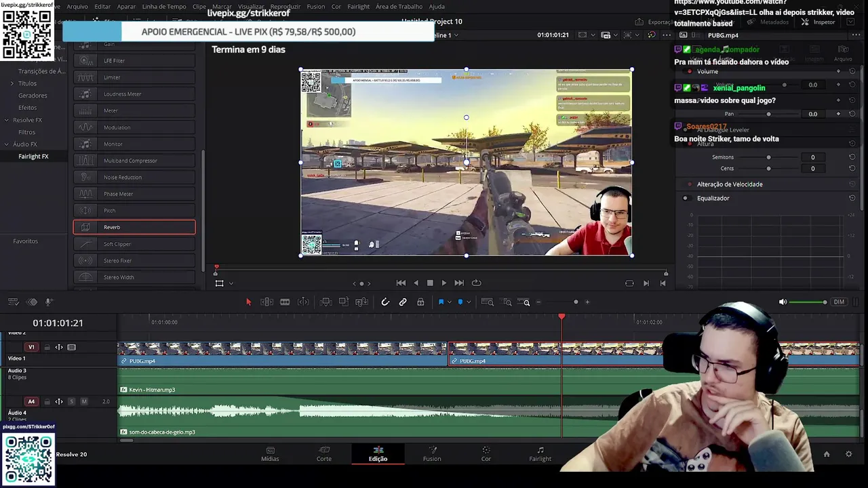
Task: Click the blue Marker icon in toolbar
Action: (x=460, y=302)
